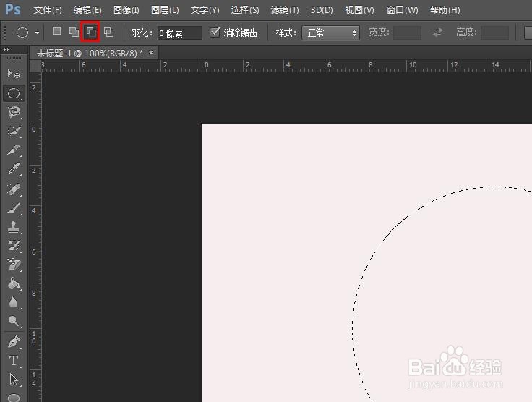The image size is (532, 402).
Task: Click the Subtract from Selection mode button
Action: click(90, 33)
